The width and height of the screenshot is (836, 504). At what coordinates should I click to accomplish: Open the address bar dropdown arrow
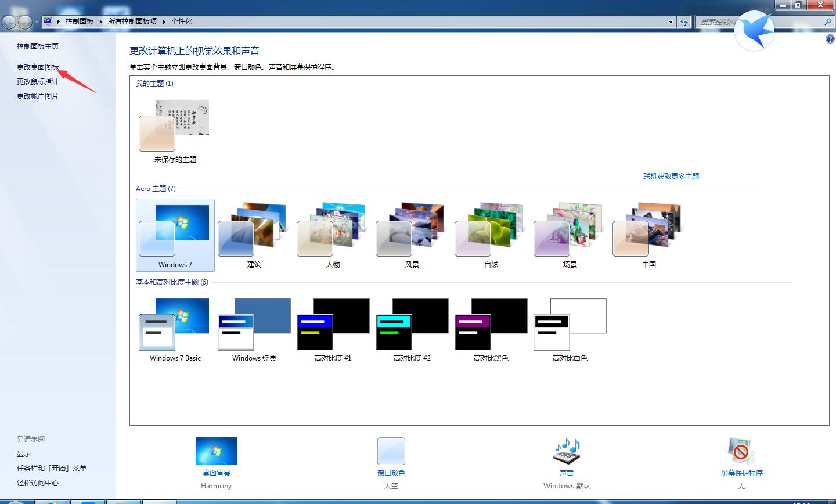click(670, 21)
